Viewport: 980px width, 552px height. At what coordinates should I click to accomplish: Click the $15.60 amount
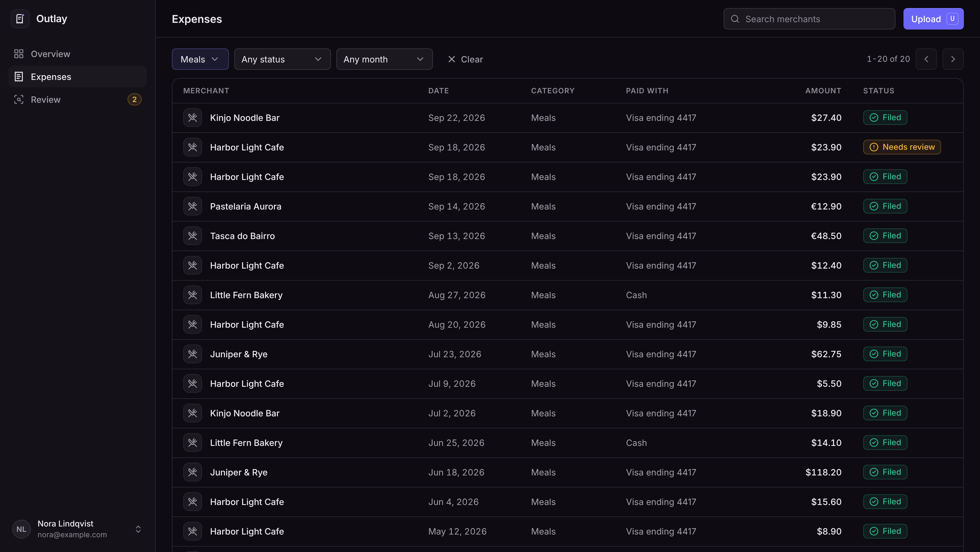click(826, 502)
